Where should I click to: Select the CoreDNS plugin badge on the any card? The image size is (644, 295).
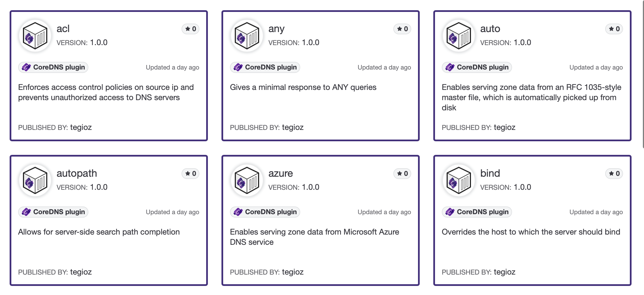(x=265, y=67)
